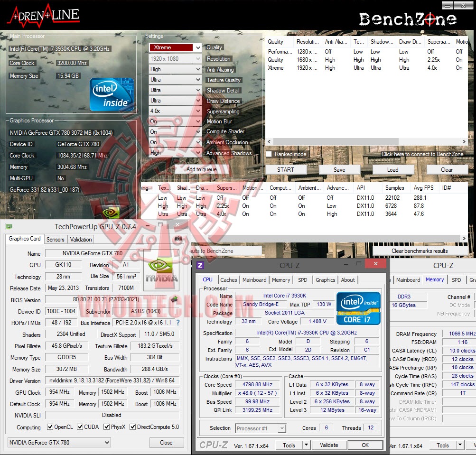Click the GPU-Z screenshot camera icon

pyautogui.click(x=178, y=239)
